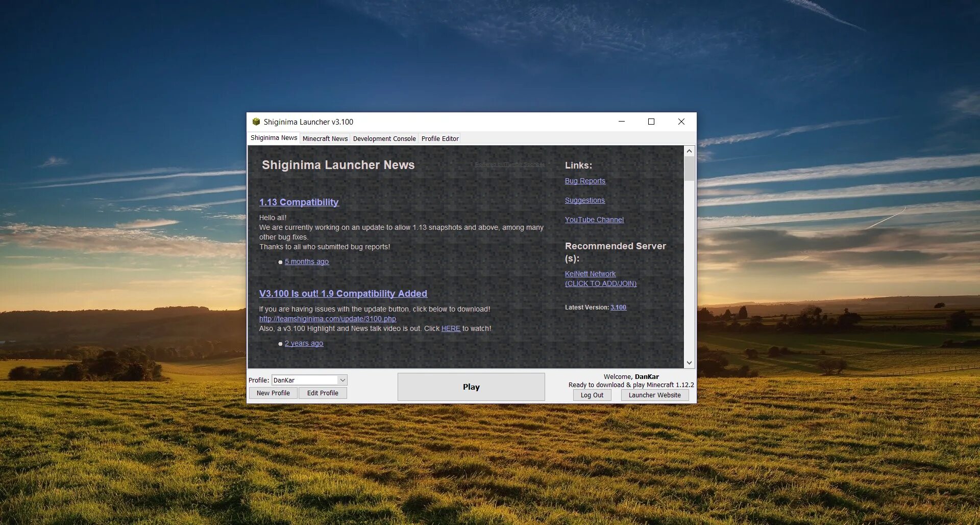Open the 1.13 Compatibility news post
The width and height of the screenshot is (980, 525).
pyautogui.click(x=299, y=202)
